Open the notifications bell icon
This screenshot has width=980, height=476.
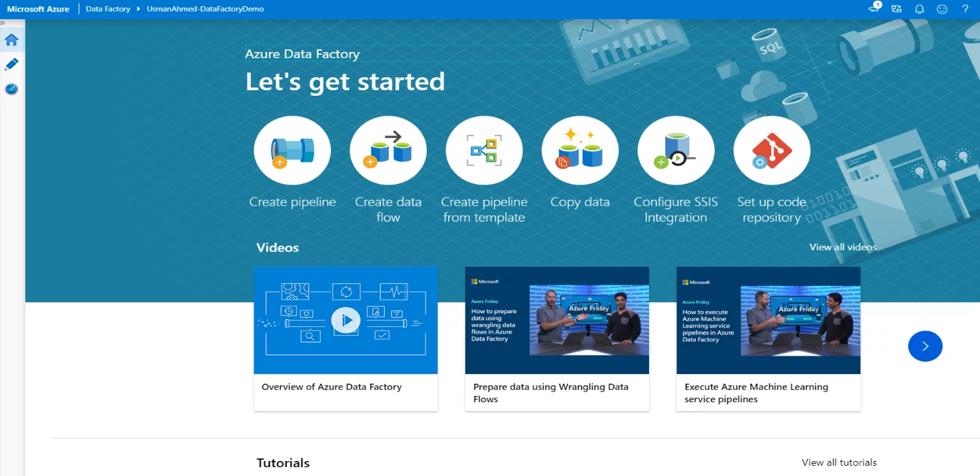(920, 9)
